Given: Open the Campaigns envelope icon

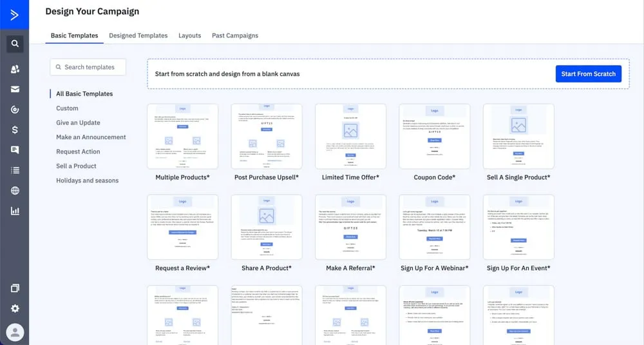Looking at the screenshot, I should point(15,90).
